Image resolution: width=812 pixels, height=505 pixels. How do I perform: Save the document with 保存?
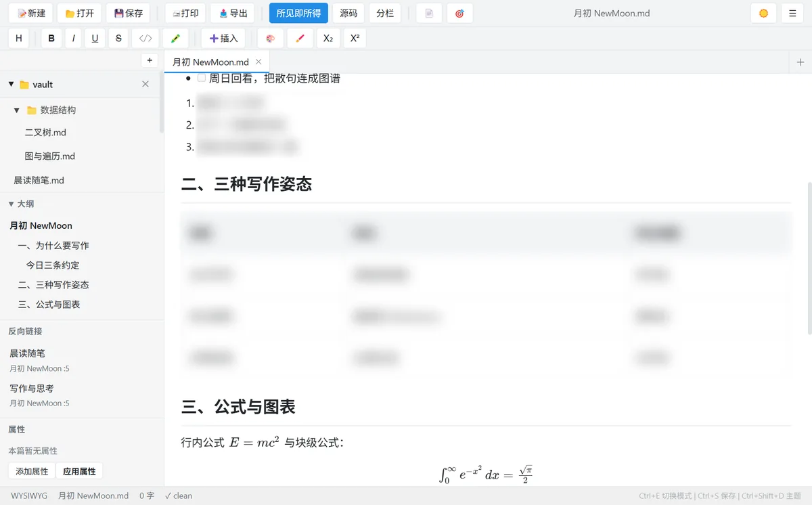point(128,13)
